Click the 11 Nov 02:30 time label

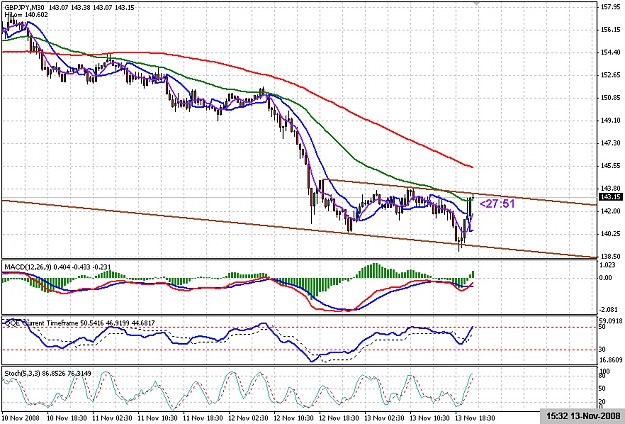coord(110,418)
